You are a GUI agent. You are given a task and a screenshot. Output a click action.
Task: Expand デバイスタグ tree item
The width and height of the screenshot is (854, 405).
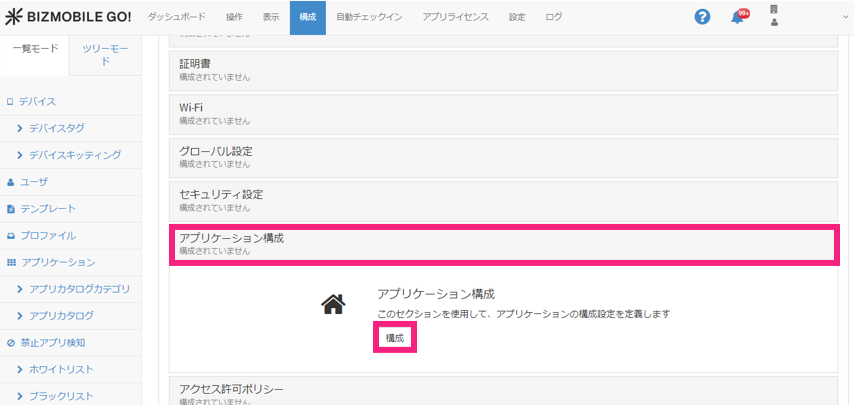[x=57, y=128]
